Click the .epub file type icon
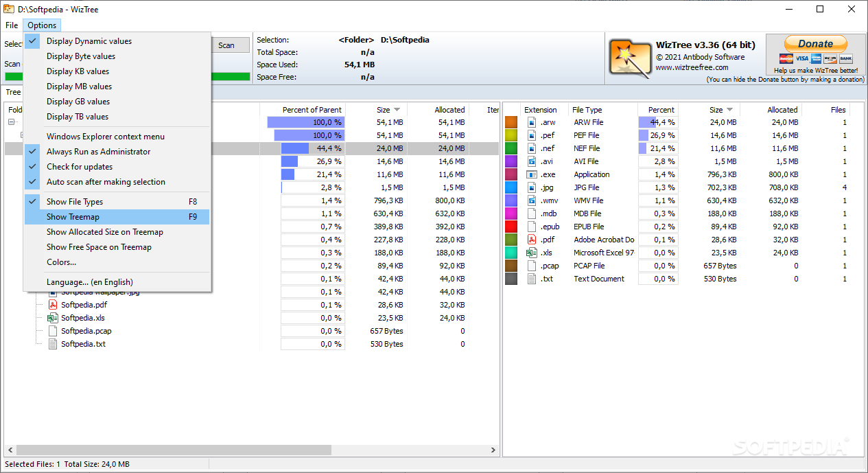Image resolution: width=868 pixels, height=473 pixels. tap(531, 227)
